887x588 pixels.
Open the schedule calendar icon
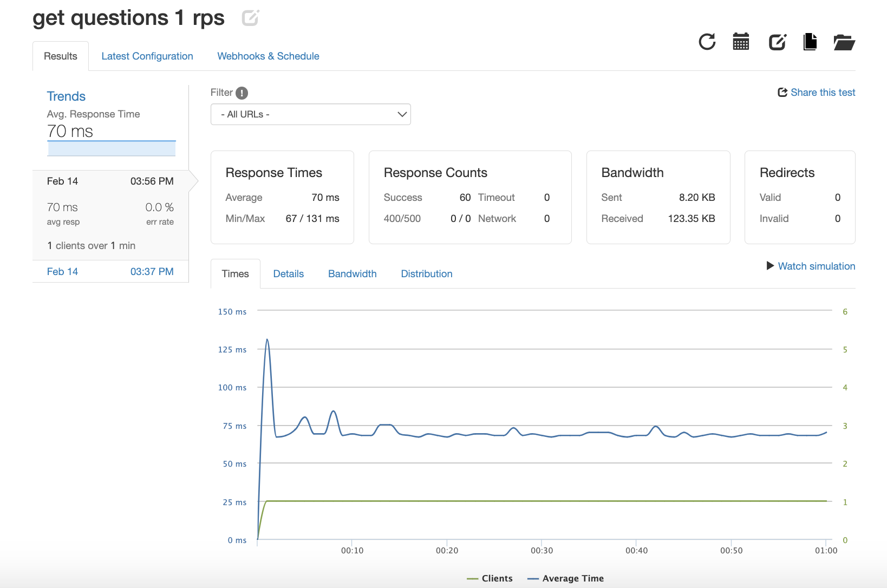(741, 42)
